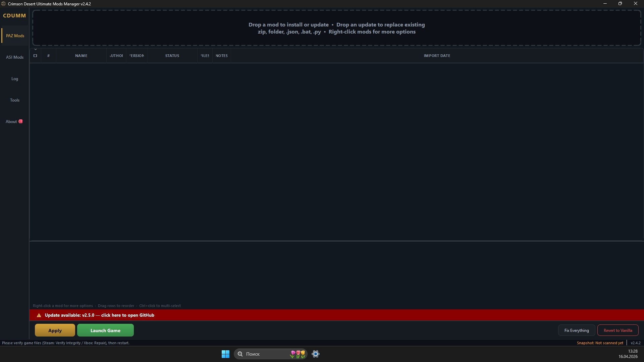Open the PAZ Mods tab
This screenshot has height=362, width=644.
[x=15, y=36]
